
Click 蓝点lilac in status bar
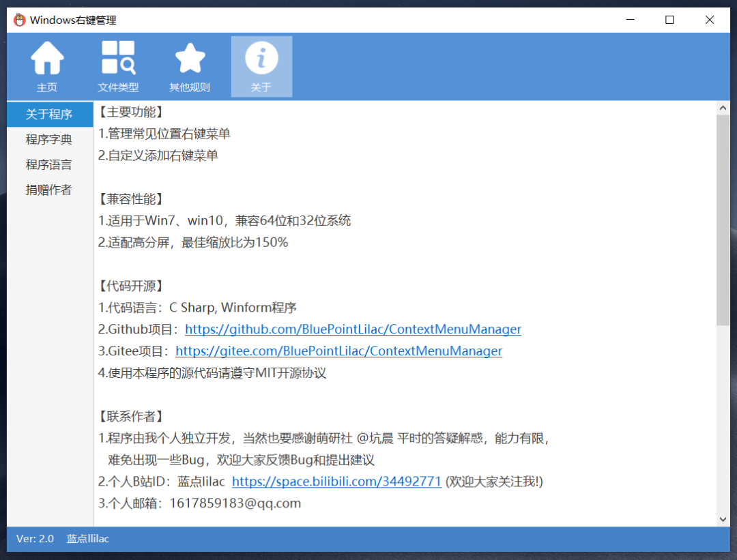pyautogui.click(x=88, y=539)
